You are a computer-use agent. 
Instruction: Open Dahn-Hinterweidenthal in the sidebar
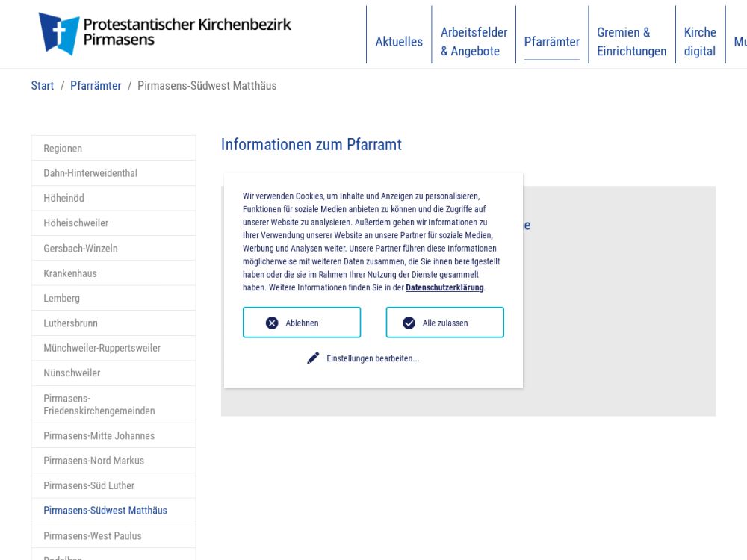coord(90,173)
